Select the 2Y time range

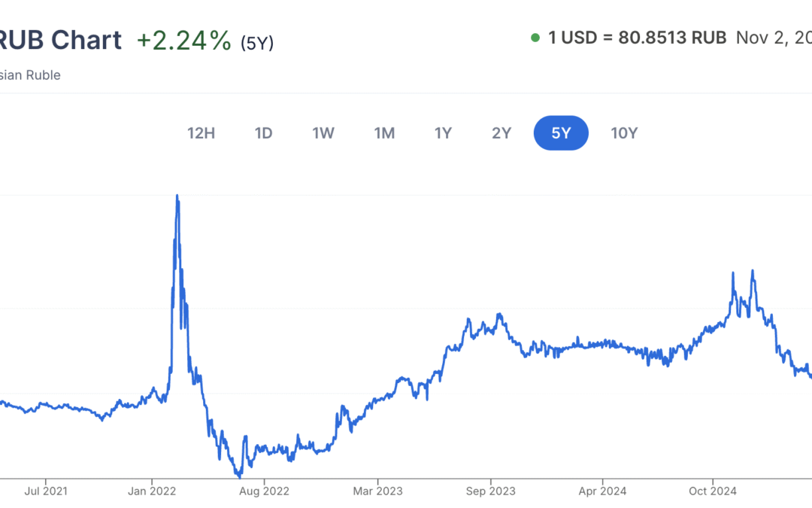501,133
